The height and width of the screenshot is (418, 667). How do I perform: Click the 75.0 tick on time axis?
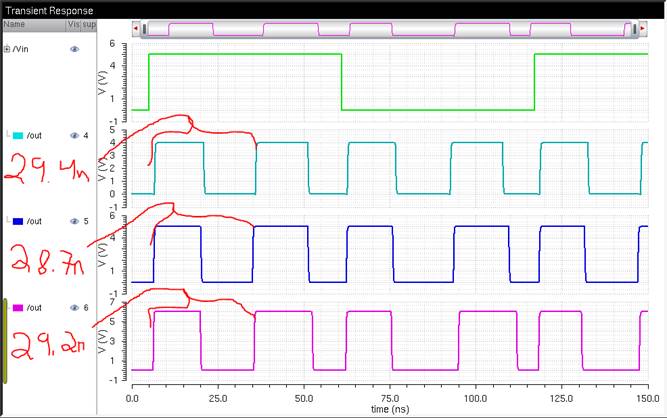point(390,399)
